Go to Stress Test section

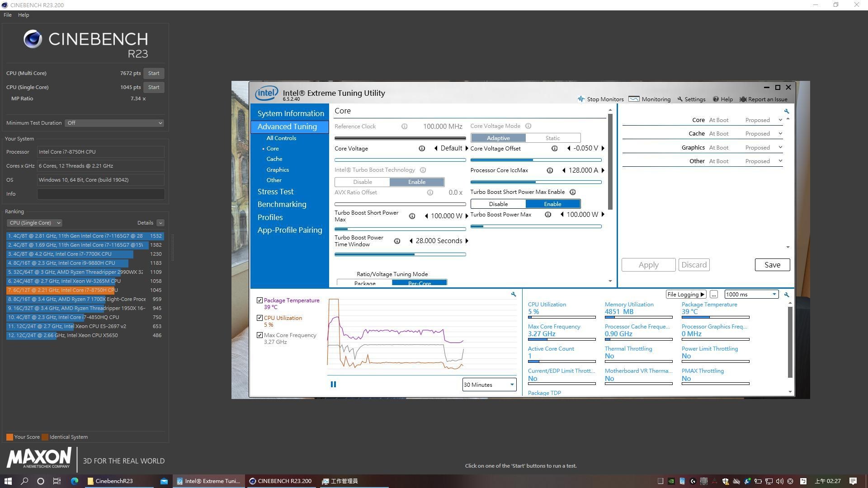pos(275,192)
